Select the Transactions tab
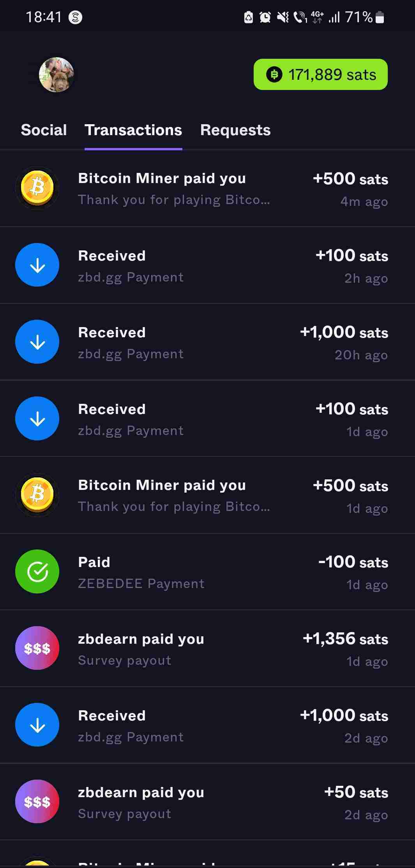 [133, 130]
